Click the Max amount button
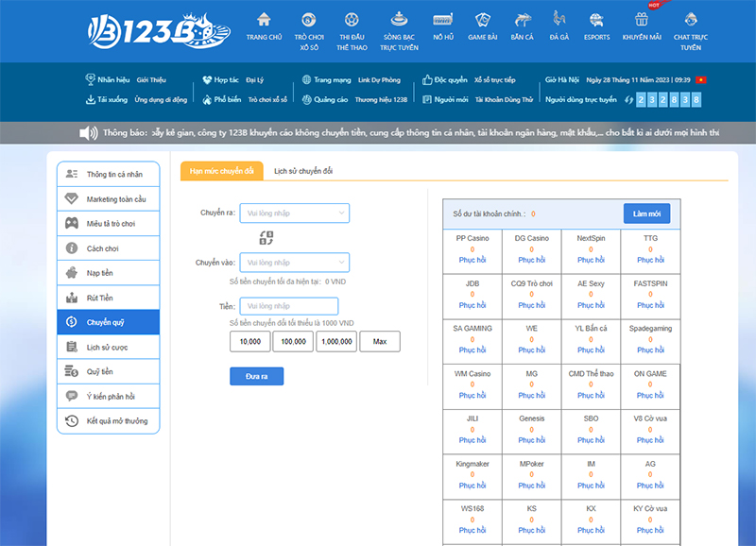756x546 pixels. [380, 341]
